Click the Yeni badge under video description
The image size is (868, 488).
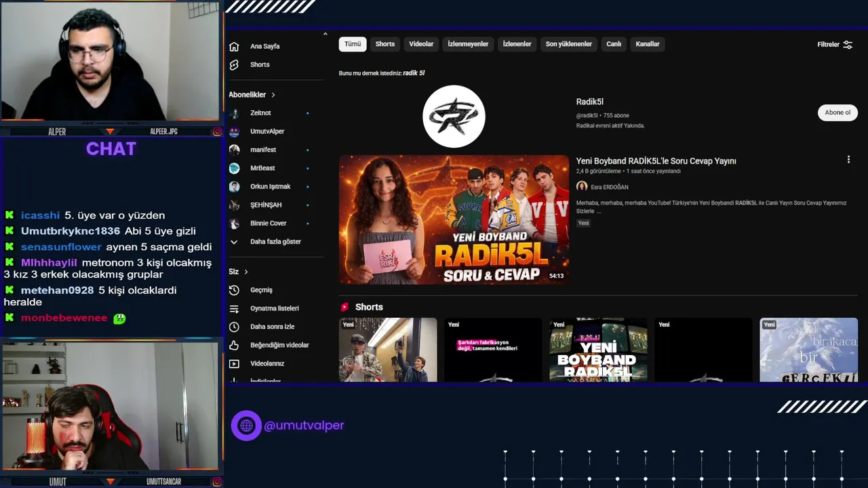click(583, 223)
